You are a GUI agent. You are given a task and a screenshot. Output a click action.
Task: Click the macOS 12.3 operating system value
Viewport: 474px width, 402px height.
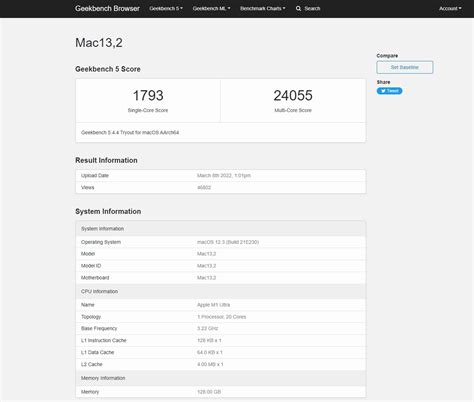(x=228, y=242)
